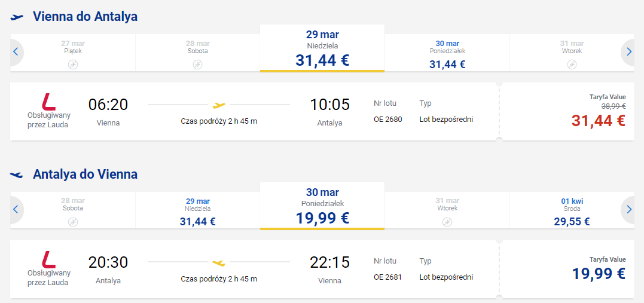
Task: Click flight number OE 2681
Action: click(387, 277)
